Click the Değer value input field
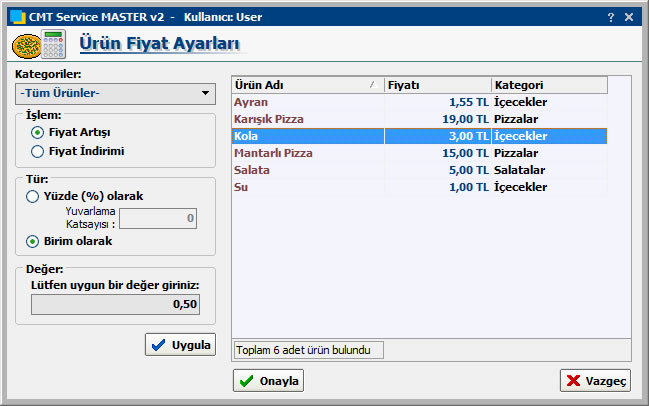This screenshot has height=406, width=649. 114,304
